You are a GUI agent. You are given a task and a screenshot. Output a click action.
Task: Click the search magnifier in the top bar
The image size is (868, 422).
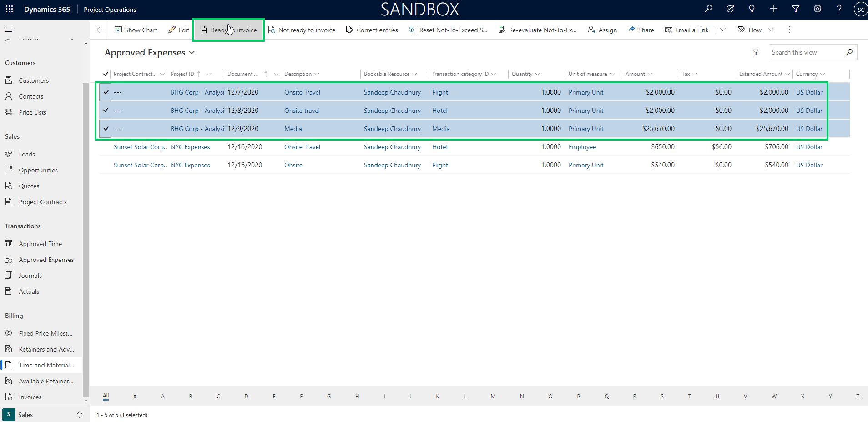tap(708, 9)
